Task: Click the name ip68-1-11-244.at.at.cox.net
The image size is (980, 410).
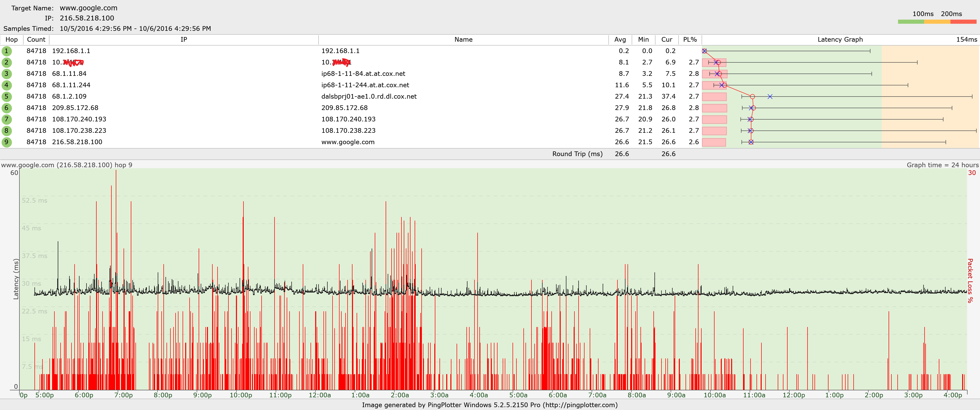Action: (365, 85)
